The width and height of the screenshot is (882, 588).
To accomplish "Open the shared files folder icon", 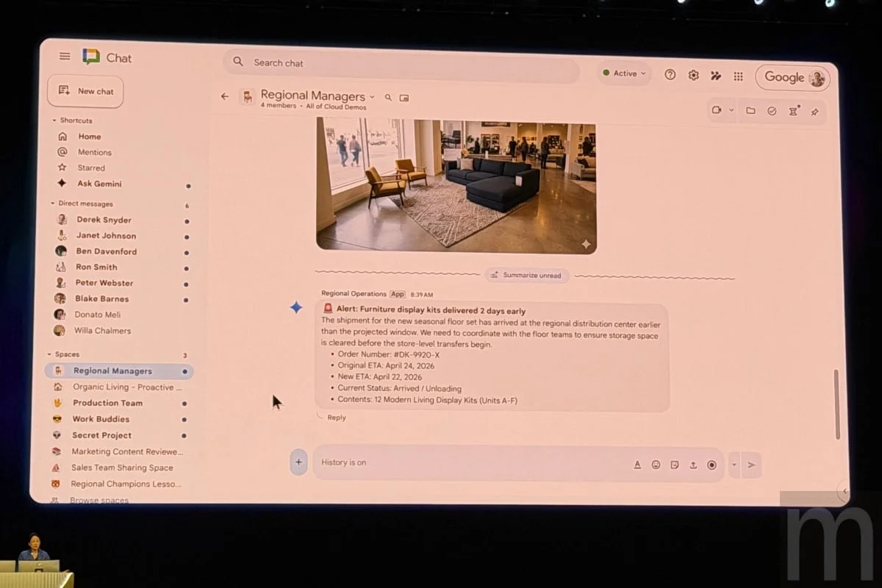I will click(750, 111).
